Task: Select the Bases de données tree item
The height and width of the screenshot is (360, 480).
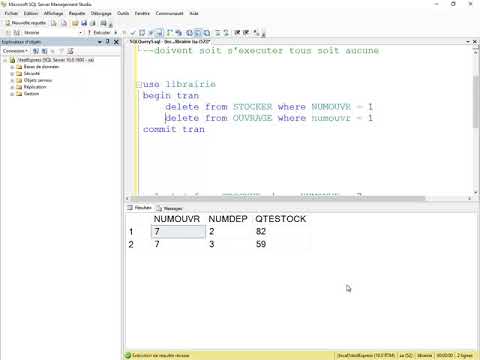Action: (x=41, y=67)
